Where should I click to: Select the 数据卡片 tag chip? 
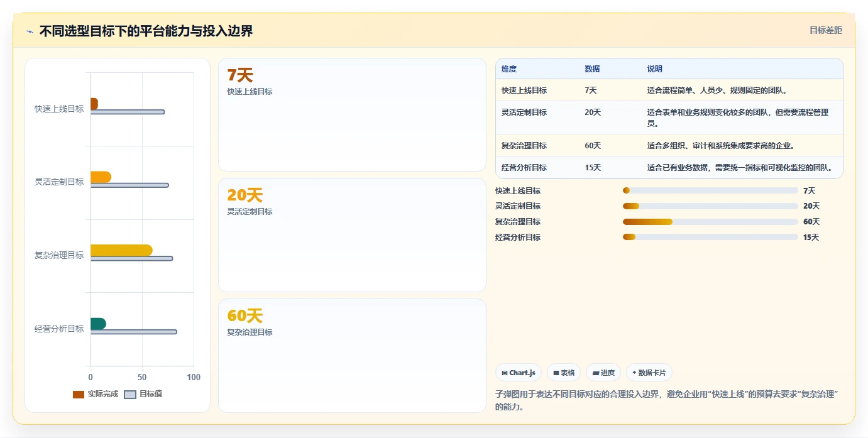click(x=649, y=373)
